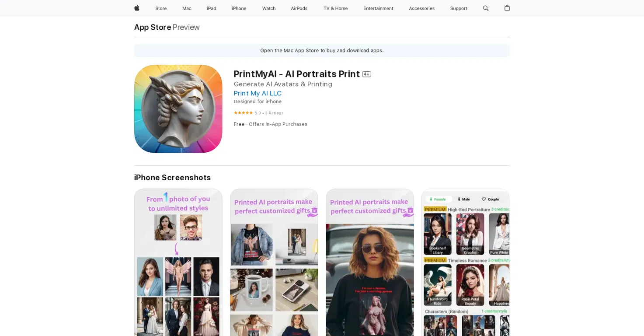Image resolution: width=644 pixels, height=336 pixels.
Task: Click the PrintMyAI app icon
Action: pos(178,109)
